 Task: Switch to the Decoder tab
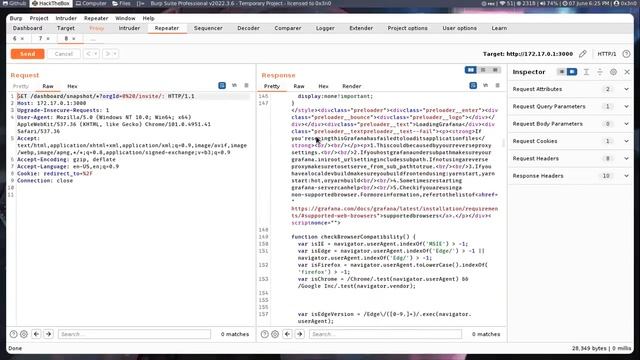pos(248,28)
